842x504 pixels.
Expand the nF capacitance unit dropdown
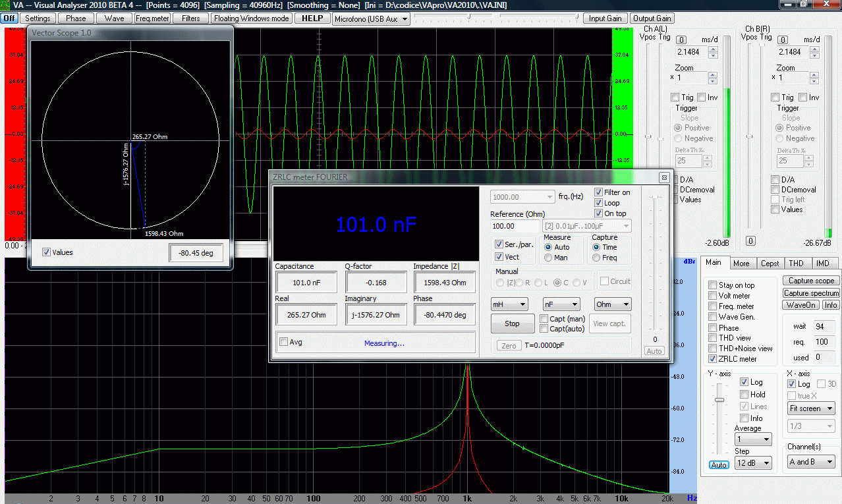pyautogui.click(x=561, y=304)
